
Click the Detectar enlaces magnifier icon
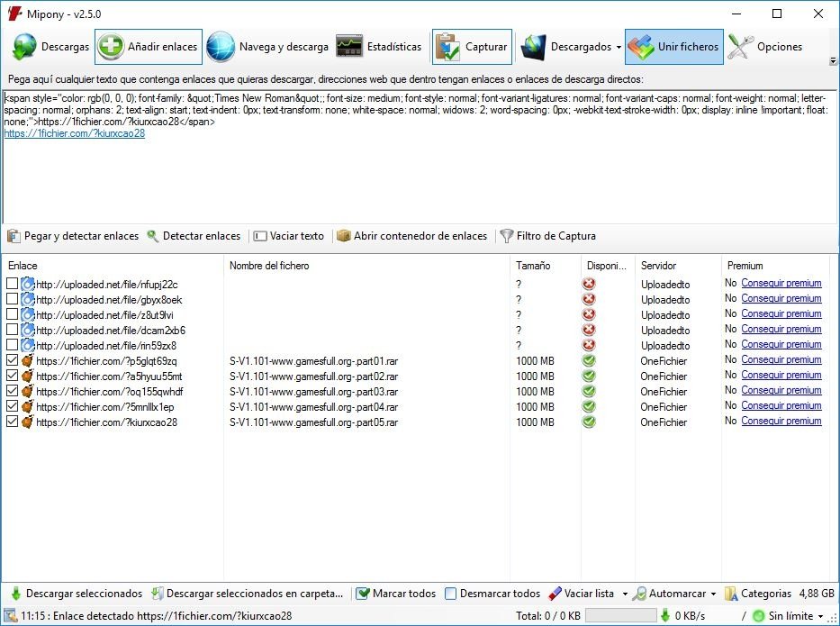pyautogui.click(x=153, y=236)
